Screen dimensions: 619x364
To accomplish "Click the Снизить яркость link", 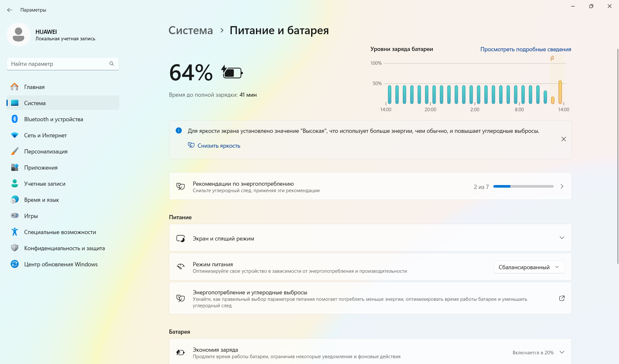I will coord(219,146).
